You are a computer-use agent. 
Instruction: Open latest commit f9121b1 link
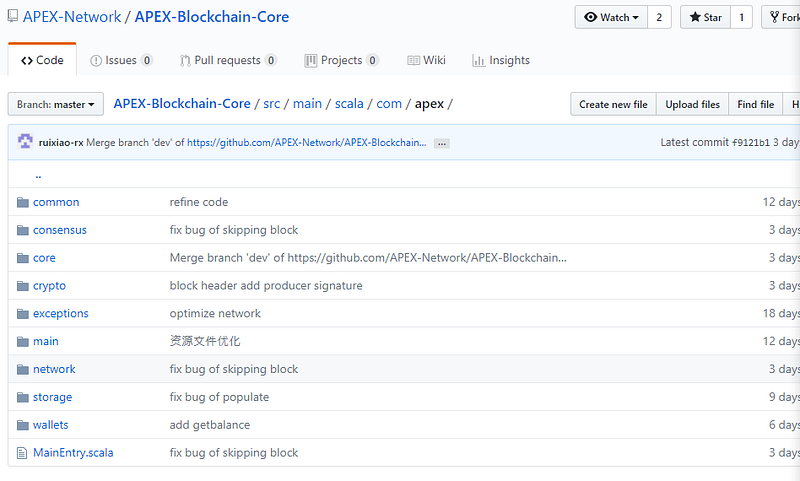(x=751, y=142)
